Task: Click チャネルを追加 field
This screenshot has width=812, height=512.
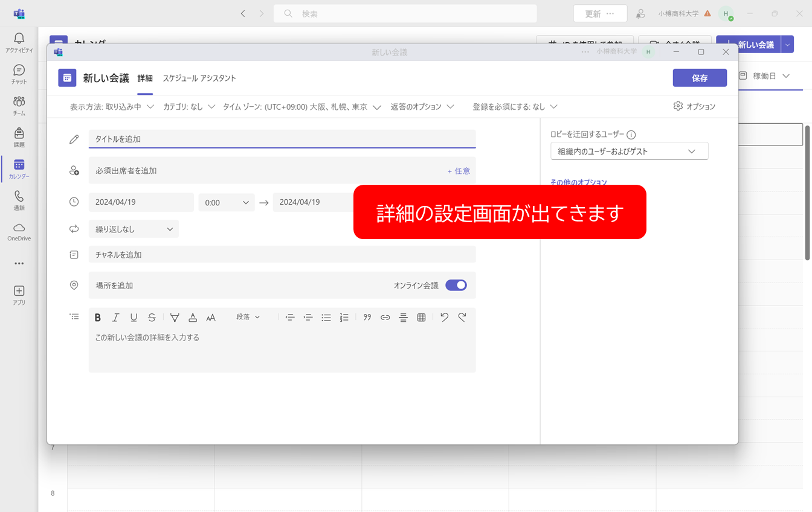Action: click(x=282, y=254)
